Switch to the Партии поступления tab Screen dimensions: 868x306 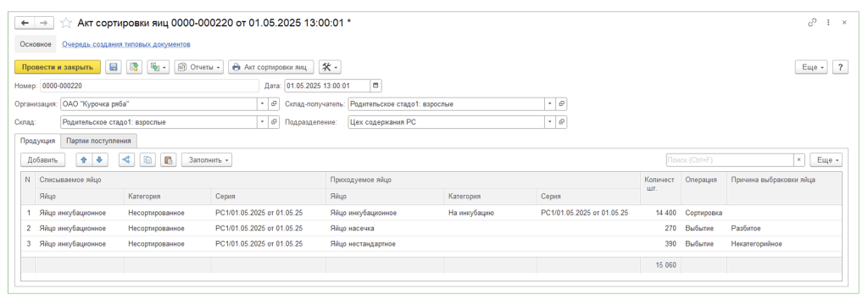point(99,141)
